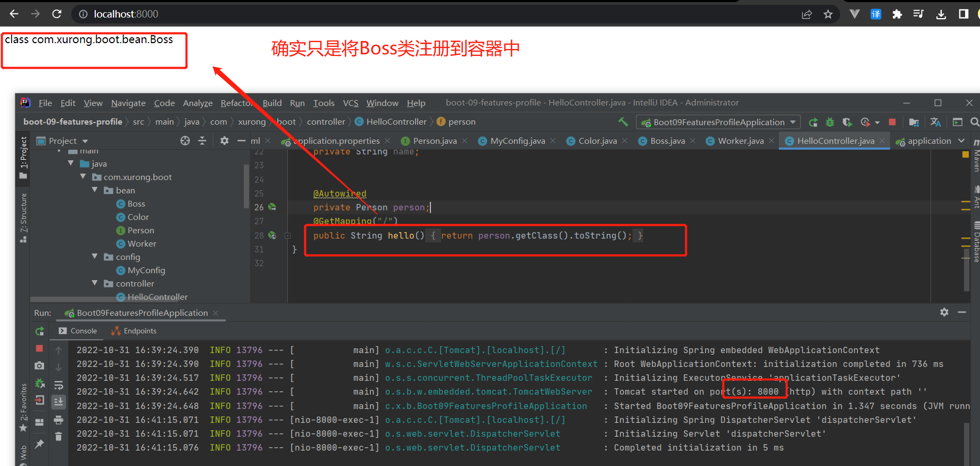Collapse the com.xurong.boot package
This screenshot has height=466, width=980.
(83, 177)
